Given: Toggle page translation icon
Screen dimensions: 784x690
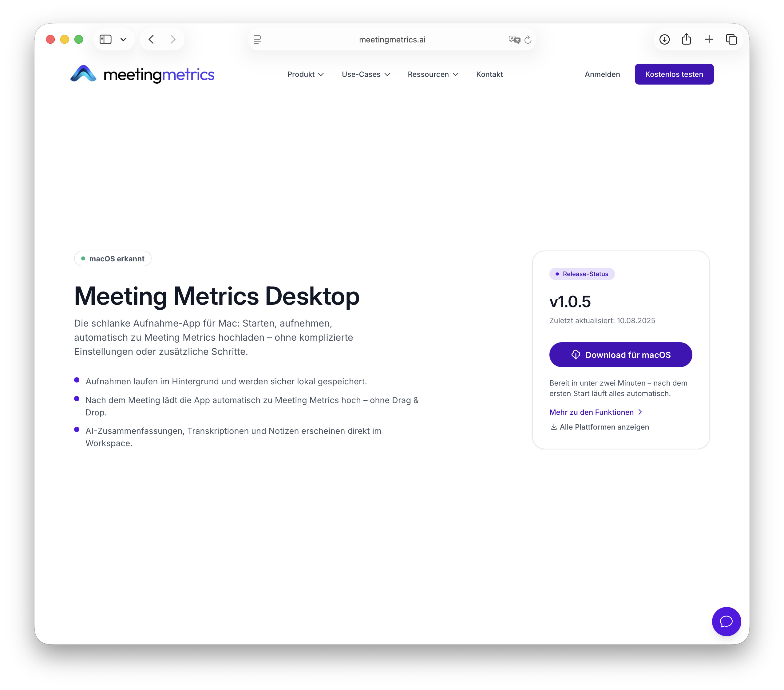Looking at the screenshot, I should pos(514,39).
